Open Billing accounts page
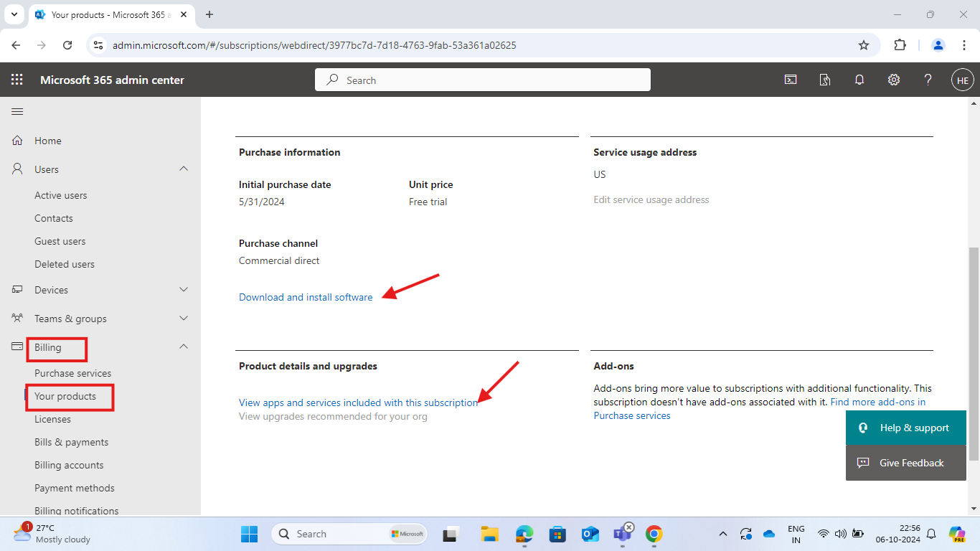 69,465
